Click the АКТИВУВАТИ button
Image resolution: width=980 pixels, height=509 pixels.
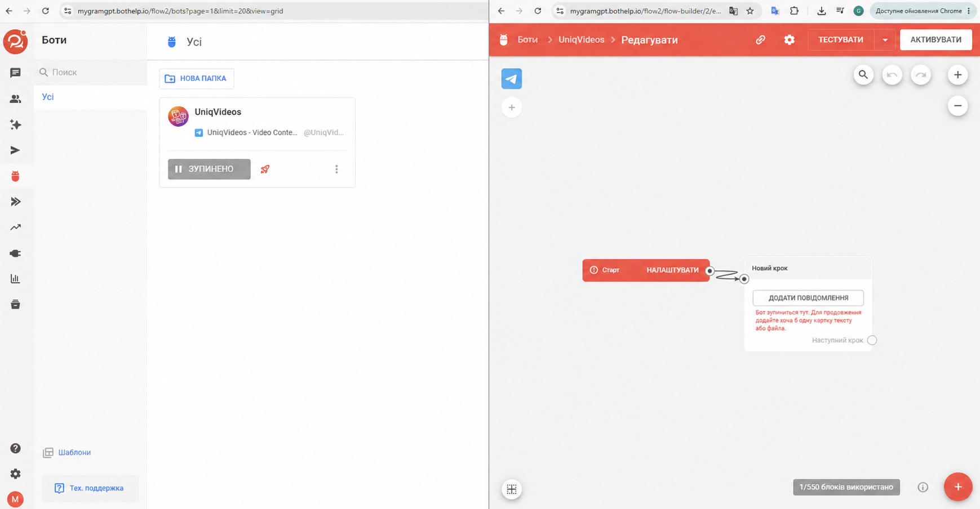point(936,40)
